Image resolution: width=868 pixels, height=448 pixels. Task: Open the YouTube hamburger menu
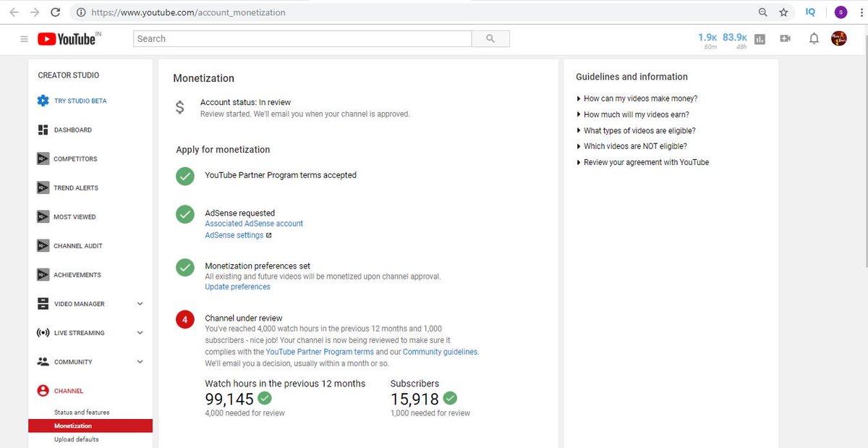(24, 39)
